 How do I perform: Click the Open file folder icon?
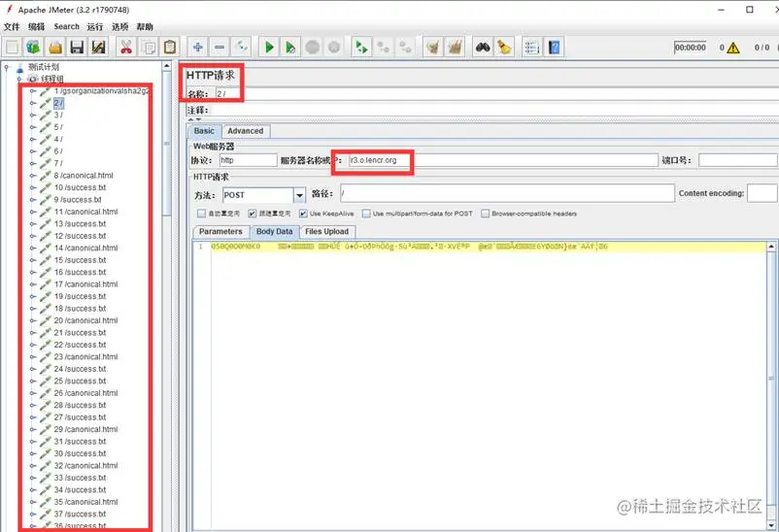click(x=55, y=48)
